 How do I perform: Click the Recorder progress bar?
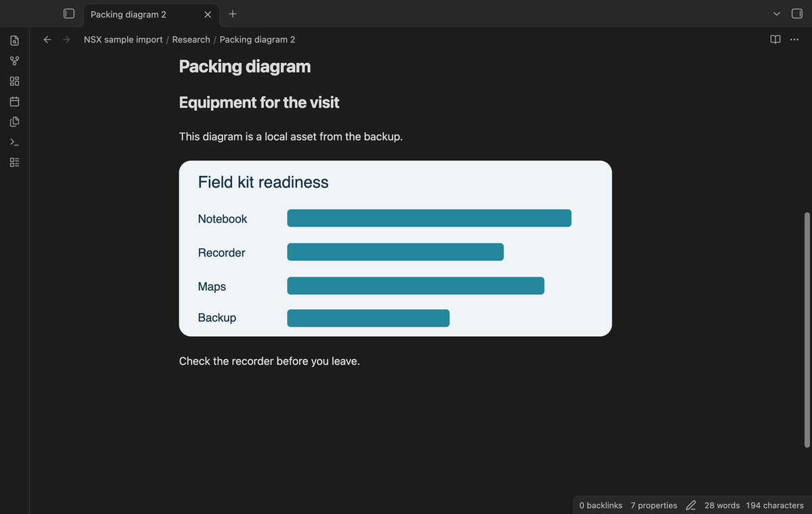pyautogui.click(x=395, y=252)
